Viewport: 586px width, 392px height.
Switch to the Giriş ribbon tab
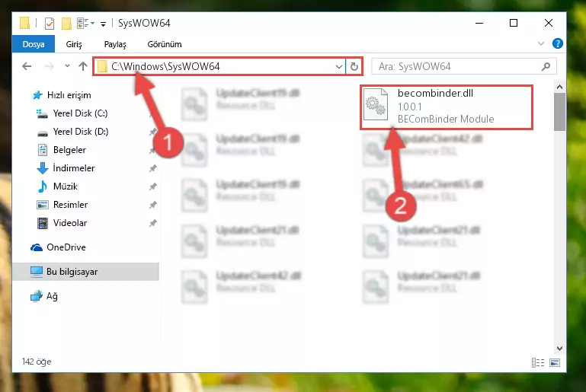(74, 44)
